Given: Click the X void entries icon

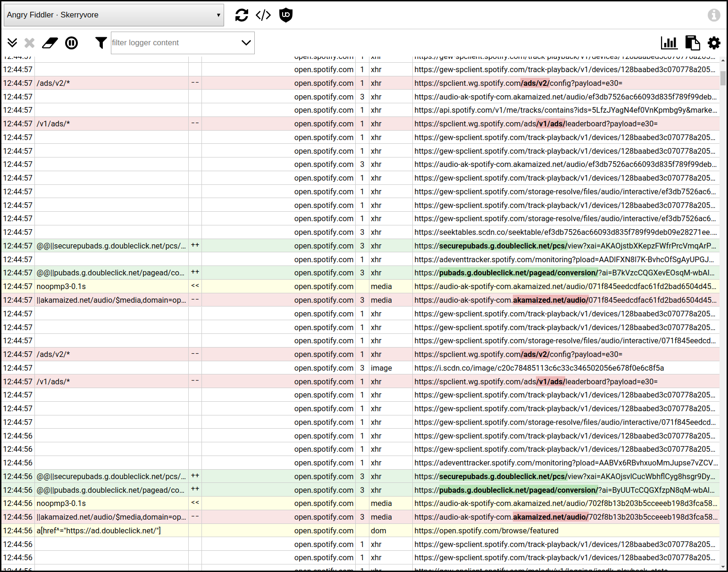Looking at the screenshot, I should 30,43.
